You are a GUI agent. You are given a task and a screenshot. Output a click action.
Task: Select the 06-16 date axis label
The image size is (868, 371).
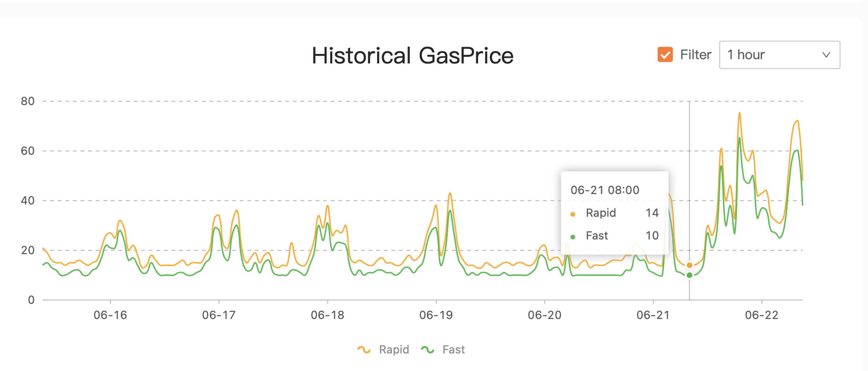pyautogui.click(x=110, y=315)
